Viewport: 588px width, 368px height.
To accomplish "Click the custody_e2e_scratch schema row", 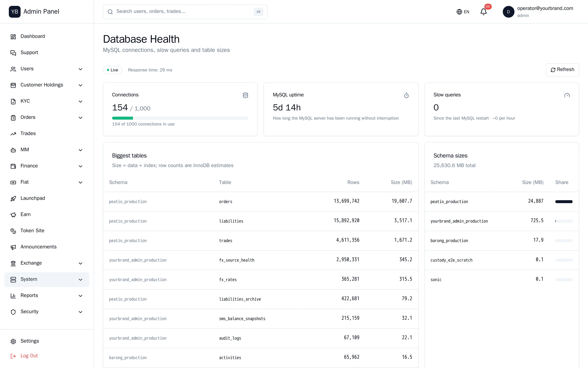I will 502,260.
